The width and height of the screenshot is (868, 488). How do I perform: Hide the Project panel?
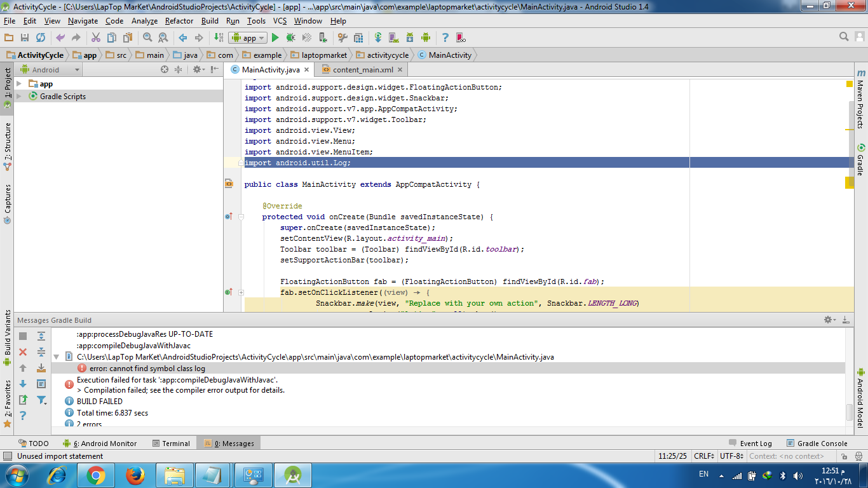pos(215,70)
